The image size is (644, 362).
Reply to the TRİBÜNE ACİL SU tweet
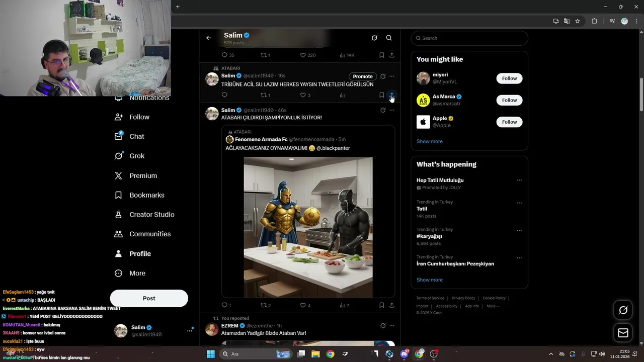pos(224,95)
